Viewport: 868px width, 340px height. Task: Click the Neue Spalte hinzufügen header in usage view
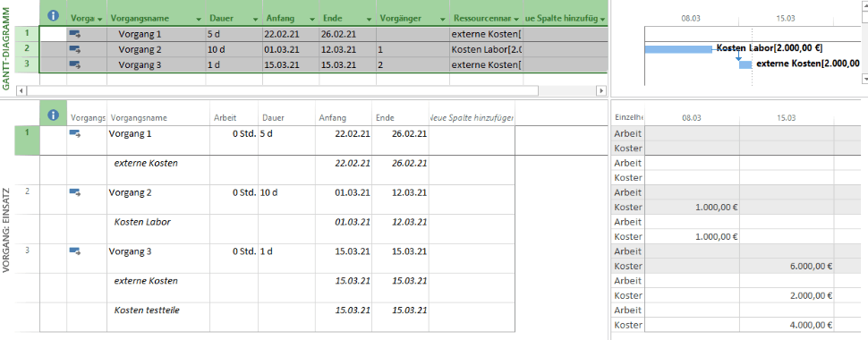[x=472, y=118]
